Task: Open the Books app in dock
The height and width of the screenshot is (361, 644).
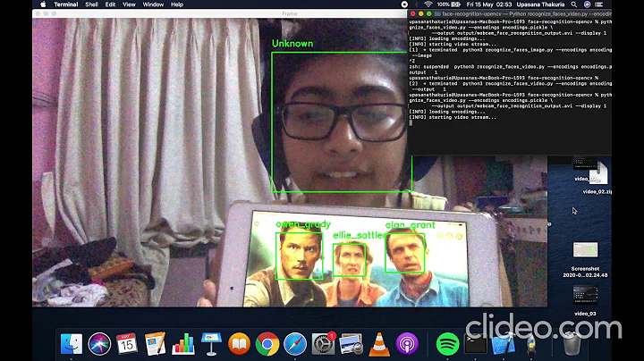Action: pyautogui.click(x=239, y=344)
